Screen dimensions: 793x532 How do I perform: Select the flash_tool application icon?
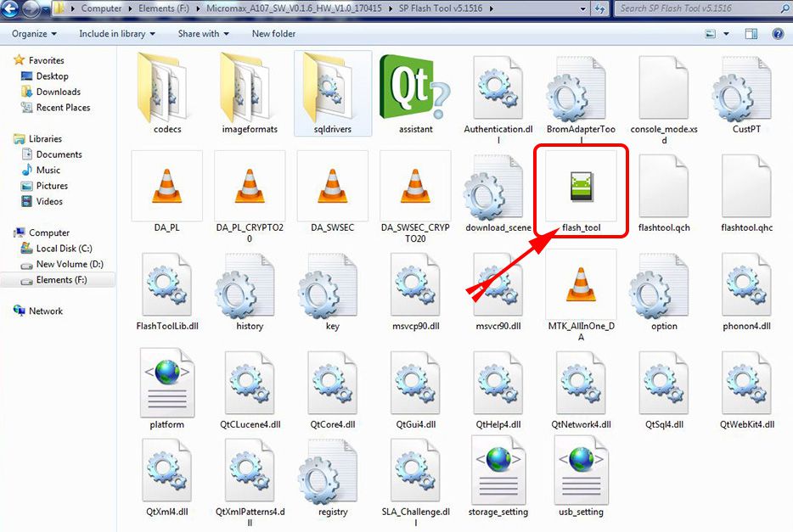tap(581, 186)
